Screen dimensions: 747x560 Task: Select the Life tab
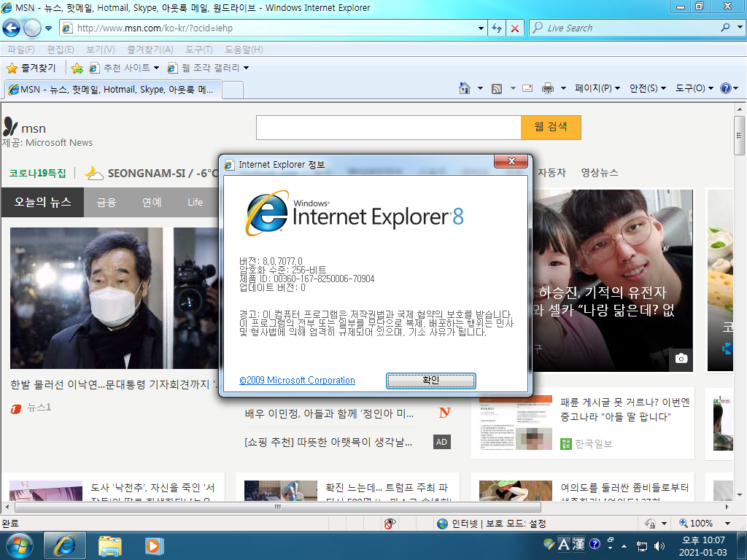point(195,203)
